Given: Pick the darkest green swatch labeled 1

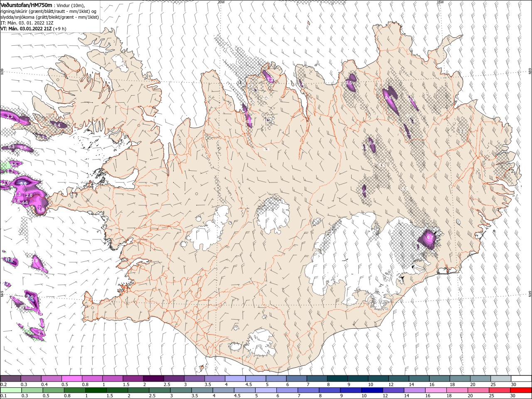Looking at the screenshot, I should [96, 390].
